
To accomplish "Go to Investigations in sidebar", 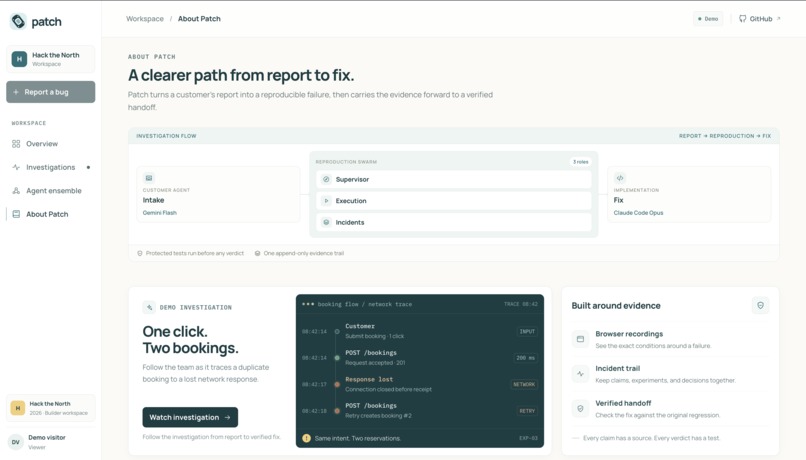I will pos(50,167).
